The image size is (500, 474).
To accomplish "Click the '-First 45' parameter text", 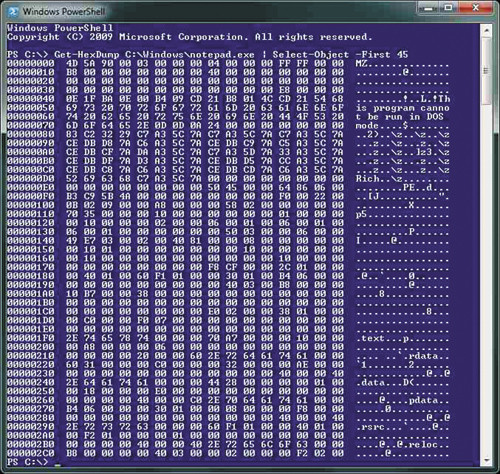I will (x=382, y=54).
